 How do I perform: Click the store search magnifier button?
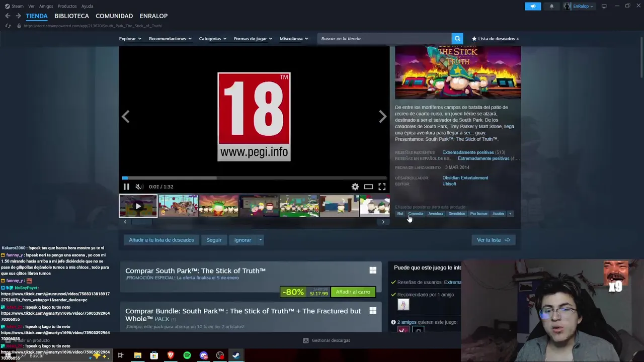[457, 39]
